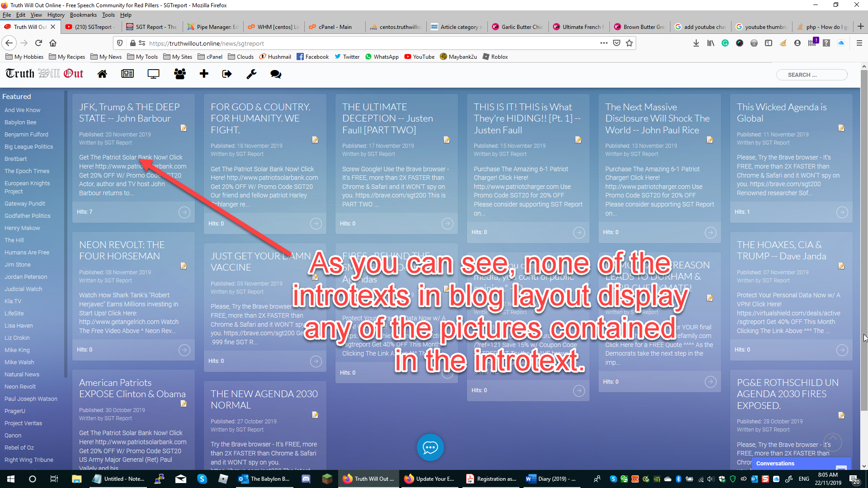Click the plus add icon in navbar
Viewport: 868px width, 488px height.
pyautogui.click(x=204, y=74)
